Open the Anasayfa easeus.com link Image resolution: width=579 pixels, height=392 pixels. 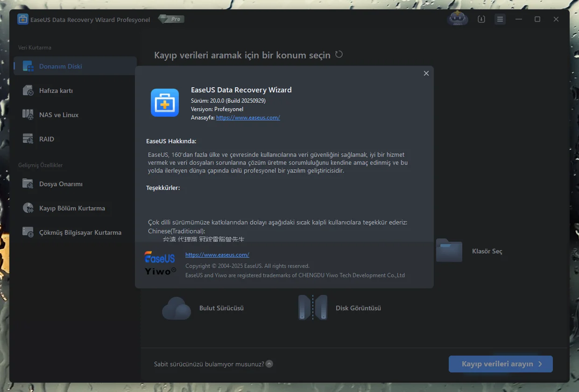pos(248,118)
